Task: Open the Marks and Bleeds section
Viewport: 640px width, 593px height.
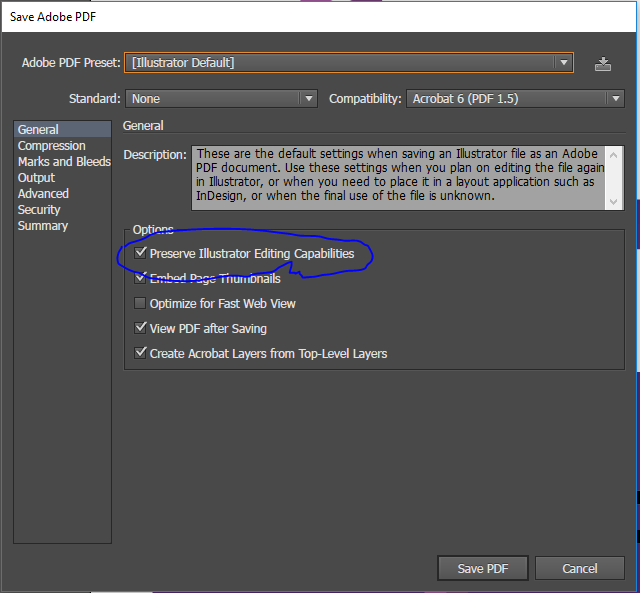Action: [62, 162]
